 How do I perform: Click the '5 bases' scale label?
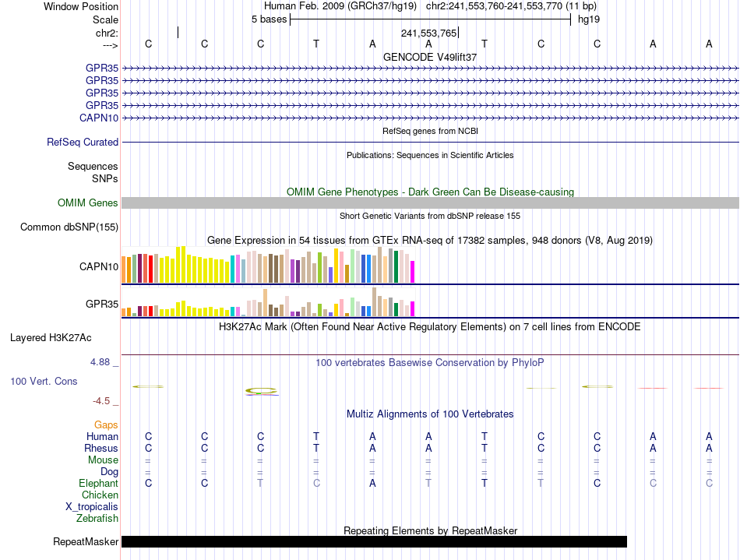pos(269,19)
